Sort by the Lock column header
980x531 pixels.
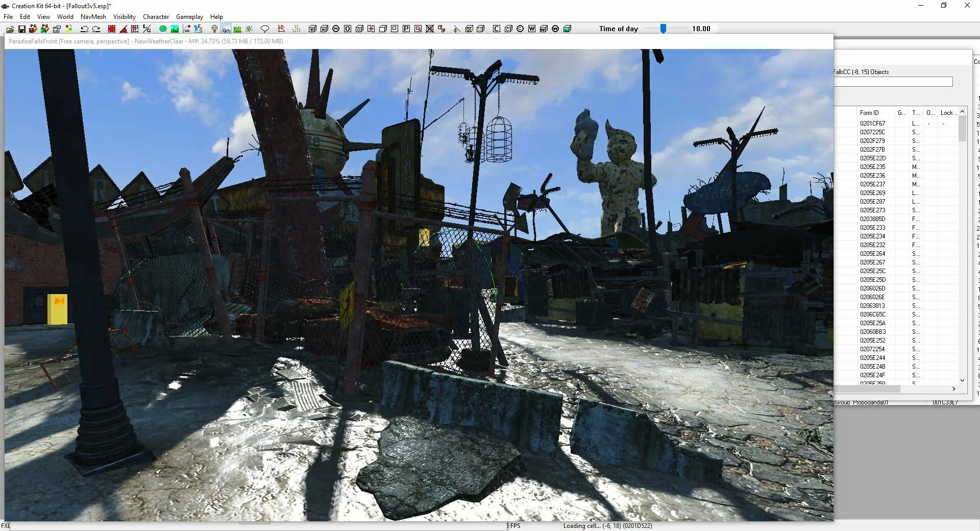pos(948,113)
